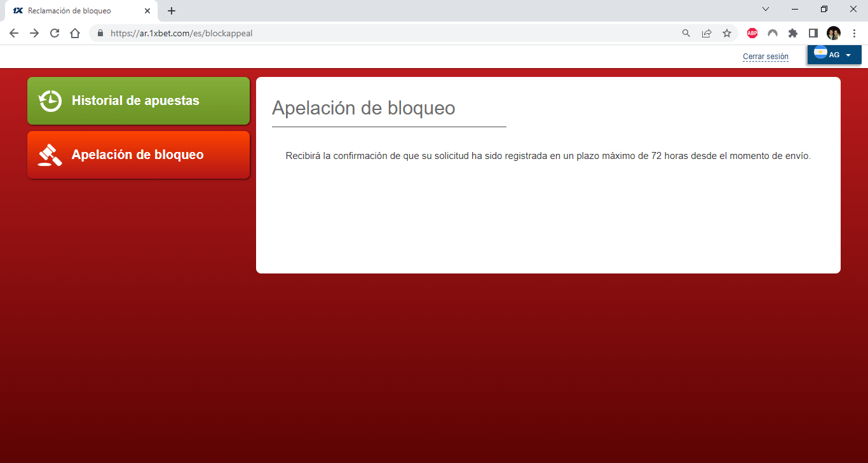Open Historial de apuestas section

pyautogui.click(x=139, y=100)
